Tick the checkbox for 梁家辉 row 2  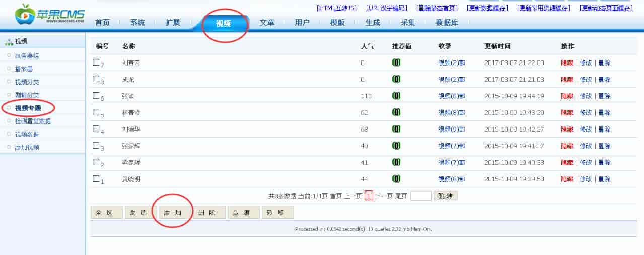pyautogui.click(x=96, y=162)
